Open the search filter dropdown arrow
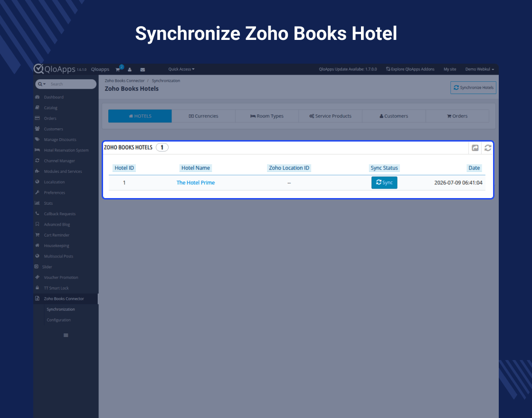The width and height of the screenshot is (532, 418). (x=42, y=84)
